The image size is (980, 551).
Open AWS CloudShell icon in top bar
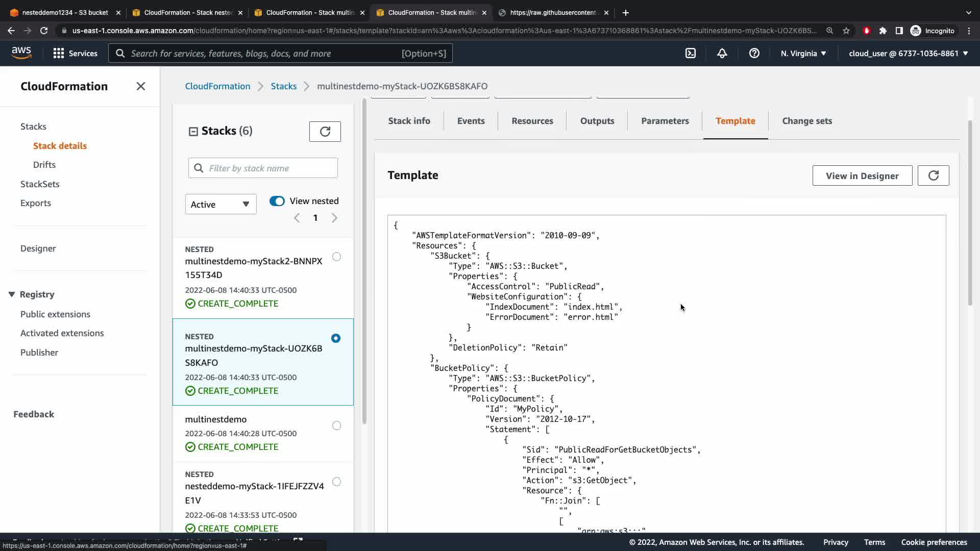tap(690, 53)
